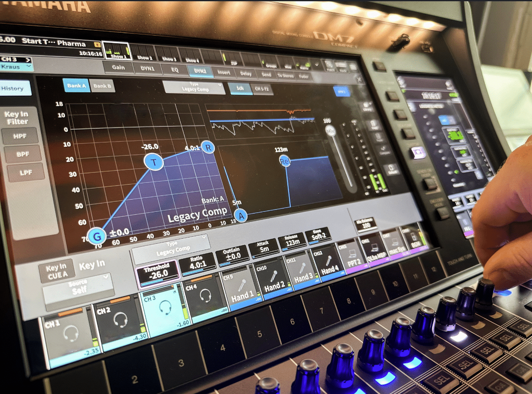Toggle the LPF key-in filter
The width and height of the screenshot is (532, 394).
click(26, 172)
